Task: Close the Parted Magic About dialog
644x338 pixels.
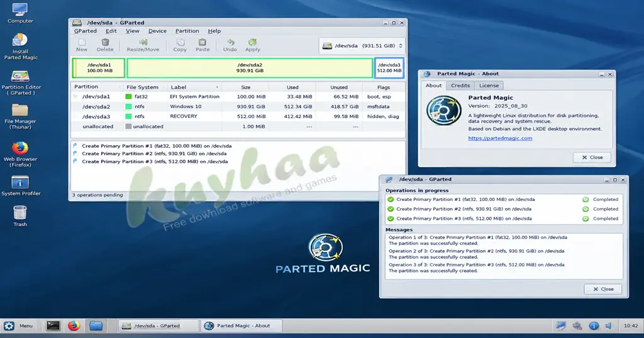Action: [592, 157]
